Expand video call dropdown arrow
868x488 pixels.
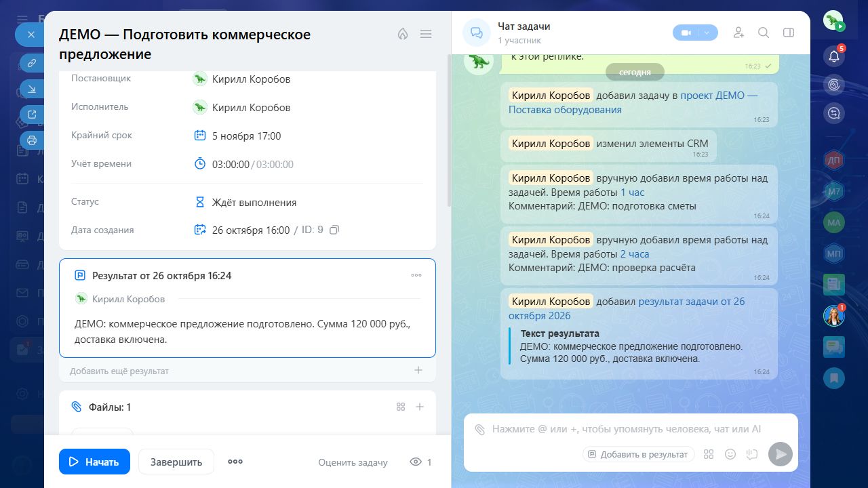point(707,33)
